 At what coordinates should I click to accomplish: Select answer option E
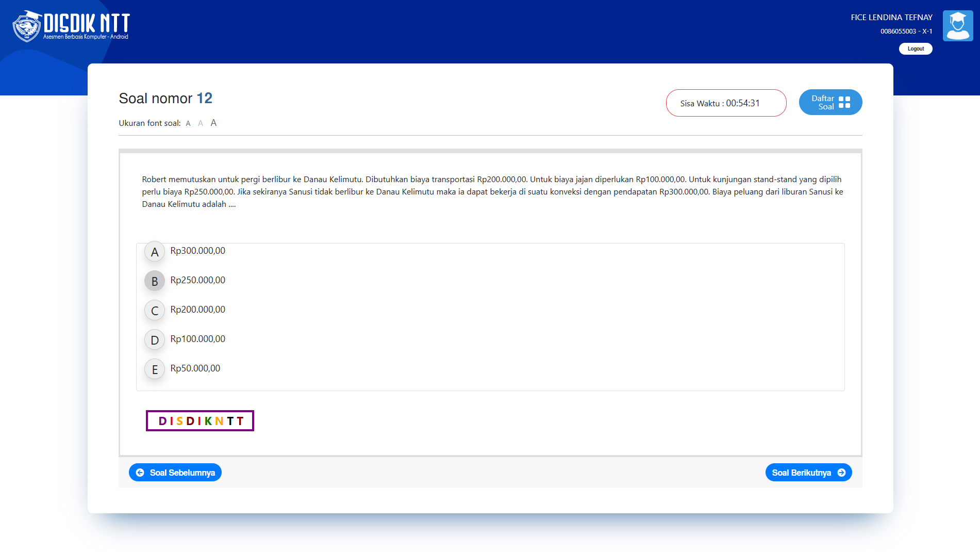pyautogui.click(x=155, y=369)
